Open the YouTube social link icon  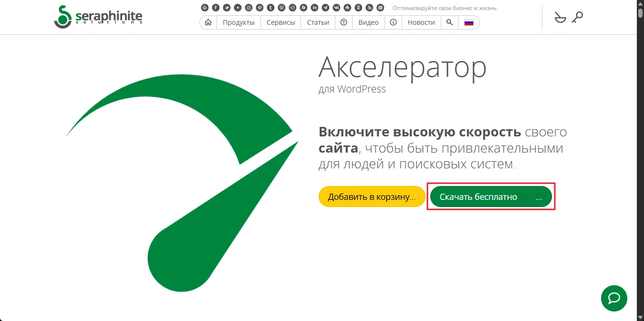point(238,8)
